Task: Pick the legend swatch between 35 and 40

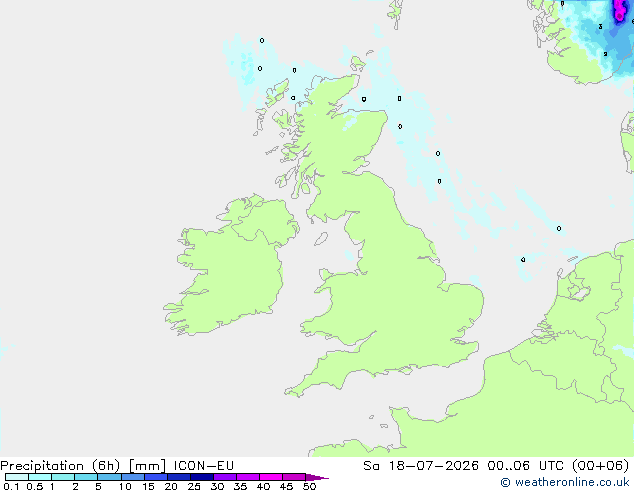Action: click(248, 477)
